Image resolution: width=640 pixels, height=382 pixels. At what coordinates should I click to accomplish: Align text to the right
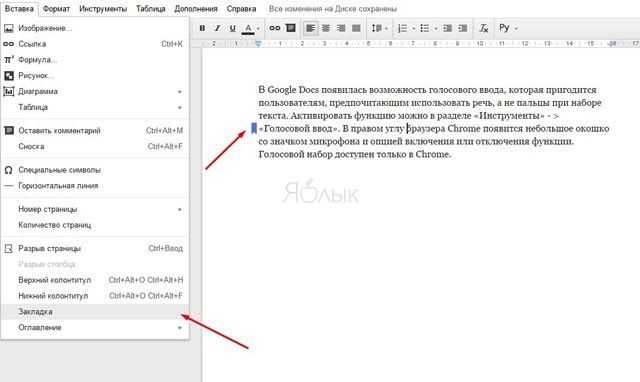pyautogui.click(x=341, y=28)
